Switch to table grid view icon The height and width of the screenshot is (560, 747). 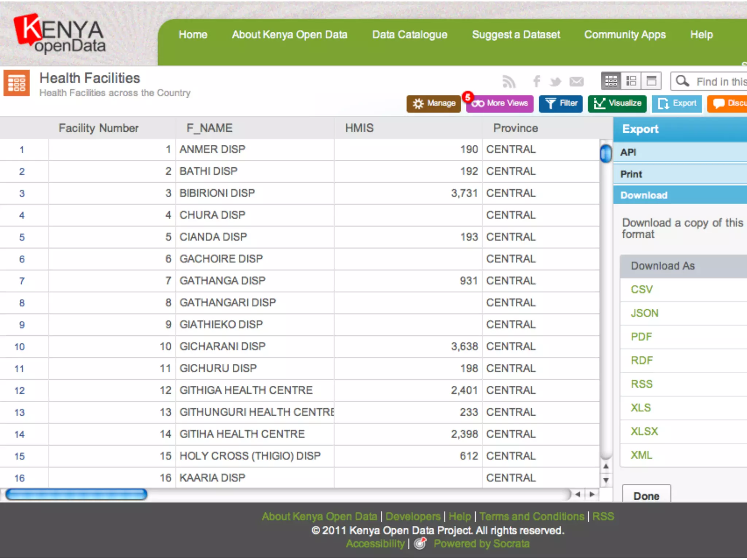(611, 81)
